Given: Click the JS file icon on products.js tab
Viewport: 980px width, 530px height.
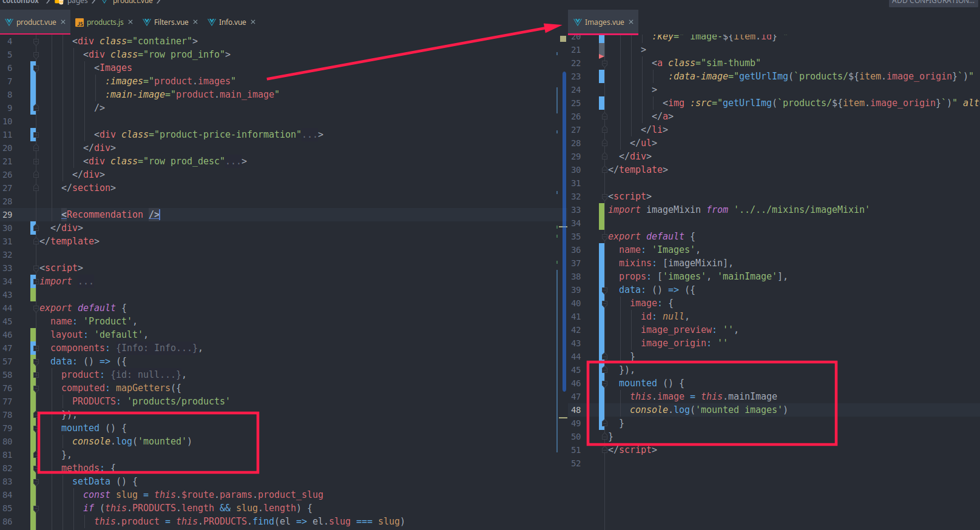Looking at the screenshot, I should pyautogui.click(x=79, y=22).
